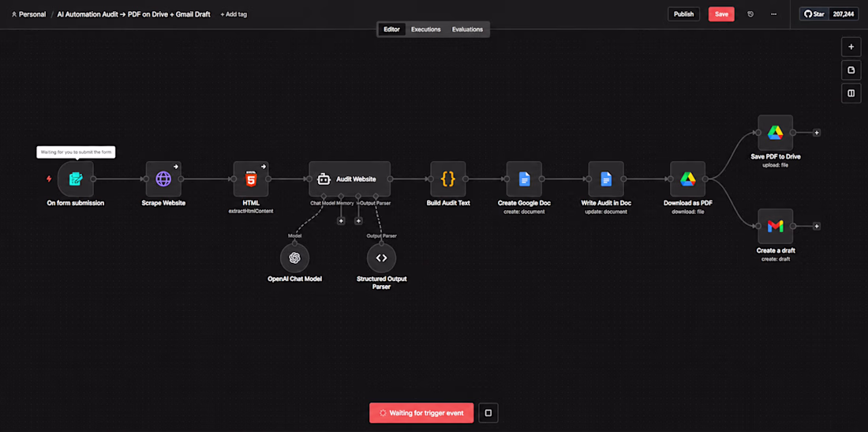868x432 pixels.
Task: Open the three-dots more options menu
Action: 773,14
